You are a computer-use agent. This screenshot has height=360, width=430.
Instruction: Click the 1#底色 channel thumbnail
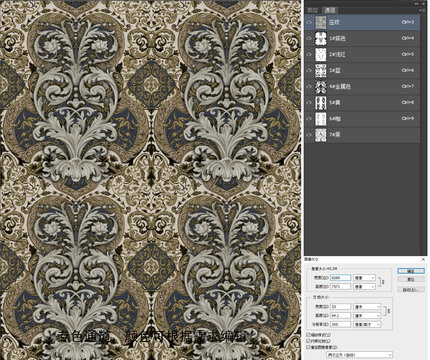tap(321, 38)
